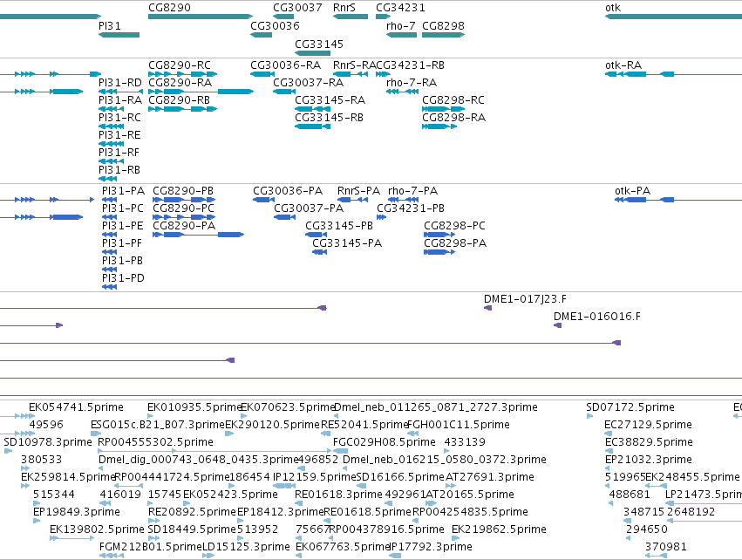Click transcript Pl31-RB

107,179
